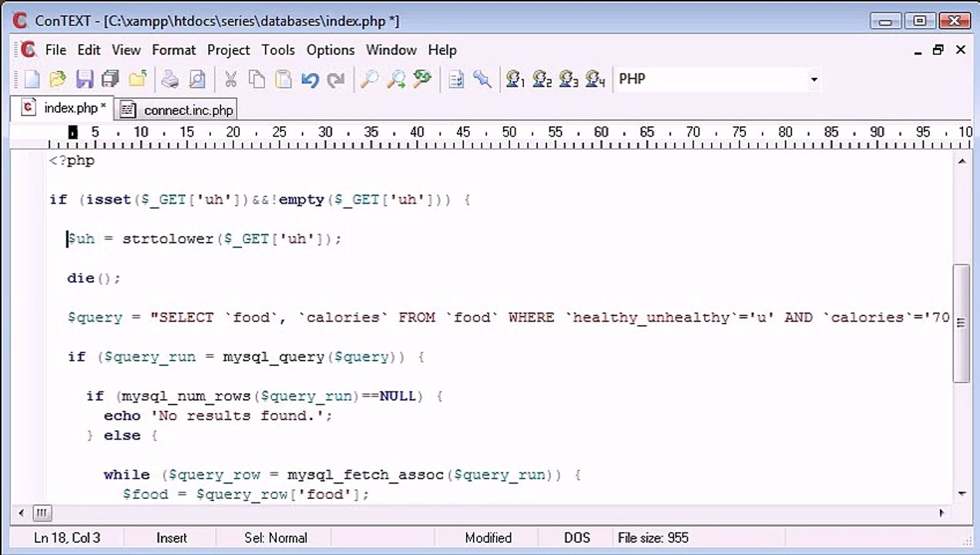Click the pin stay-on-top icon
This screenshot has height=555, width=980.
(x=482, y=79)
